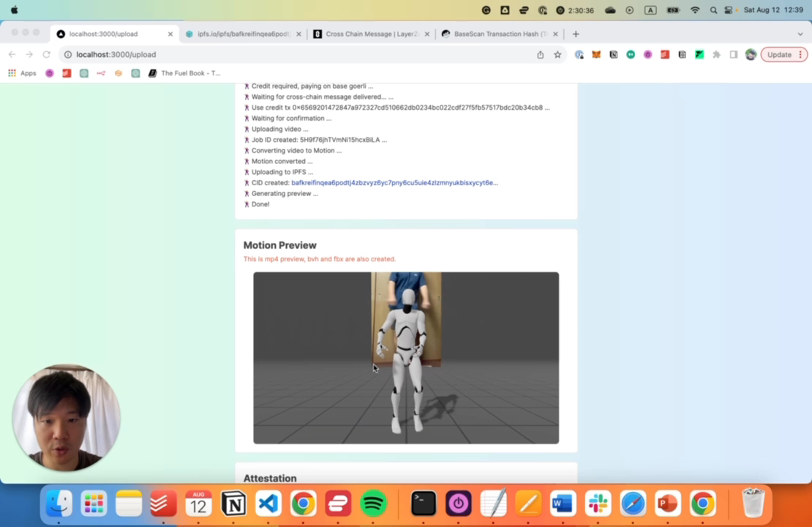The height and width of the screenshot is (527, 812).
Task: Open Slack from the Dock
Action: pyautogui.click(x=598, y=503)
